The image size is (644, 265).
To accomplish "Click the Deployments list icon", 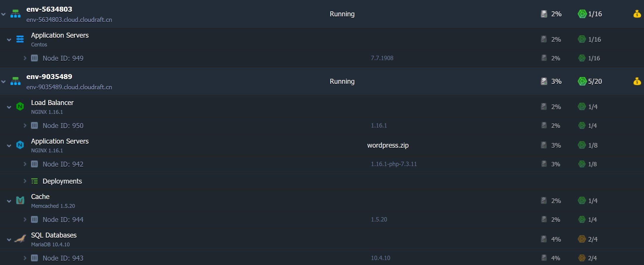I will pos(34,181).
